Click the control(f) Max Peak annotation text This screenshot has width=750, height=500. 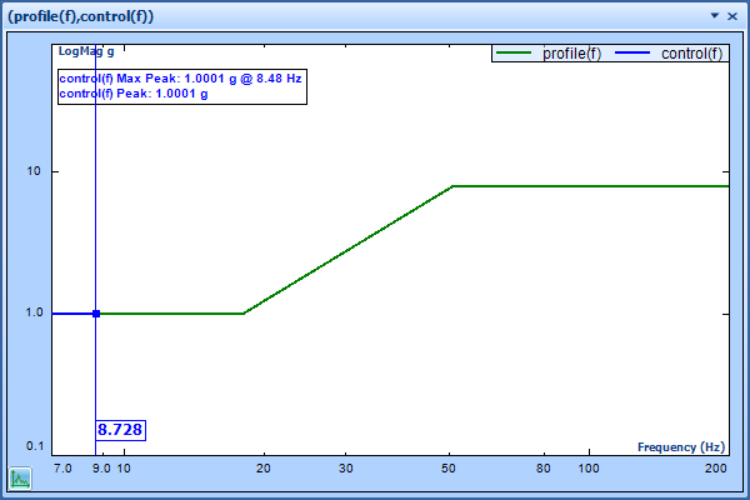pos(180,78)
